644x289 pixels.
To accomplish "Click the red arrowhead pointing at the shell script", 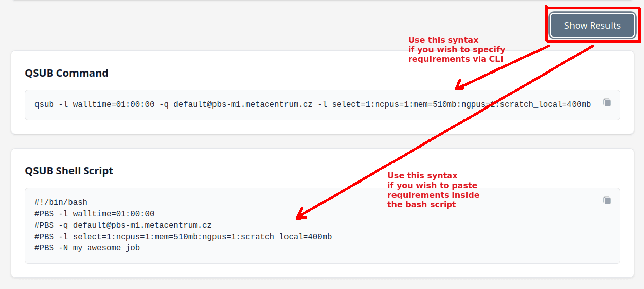I will [x=301, y=213].
